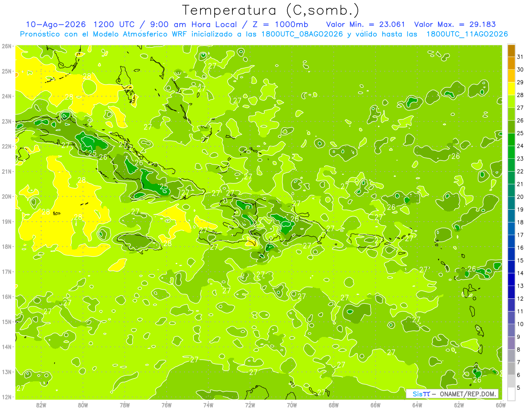Click the orange-brown legend swatch above 31
Image resolution: width=532 pixels, height=411 pixels.
(511, 51)
